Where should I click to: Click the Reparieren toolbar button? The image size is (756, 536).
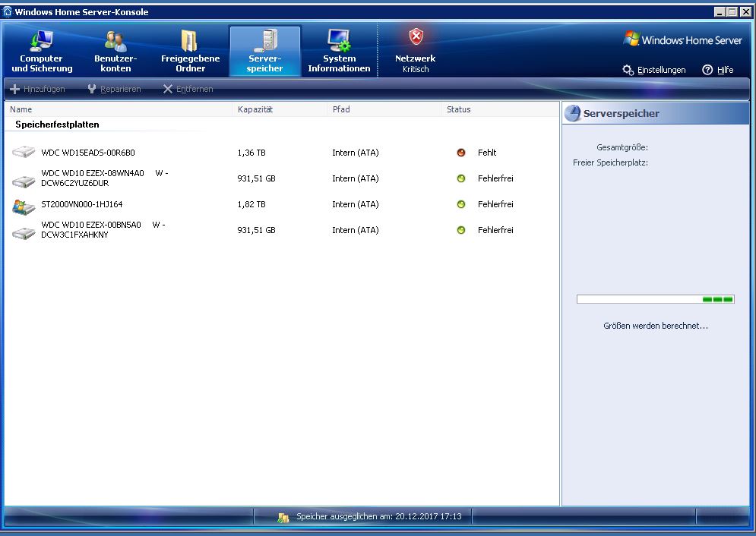(x=114, y=89)
